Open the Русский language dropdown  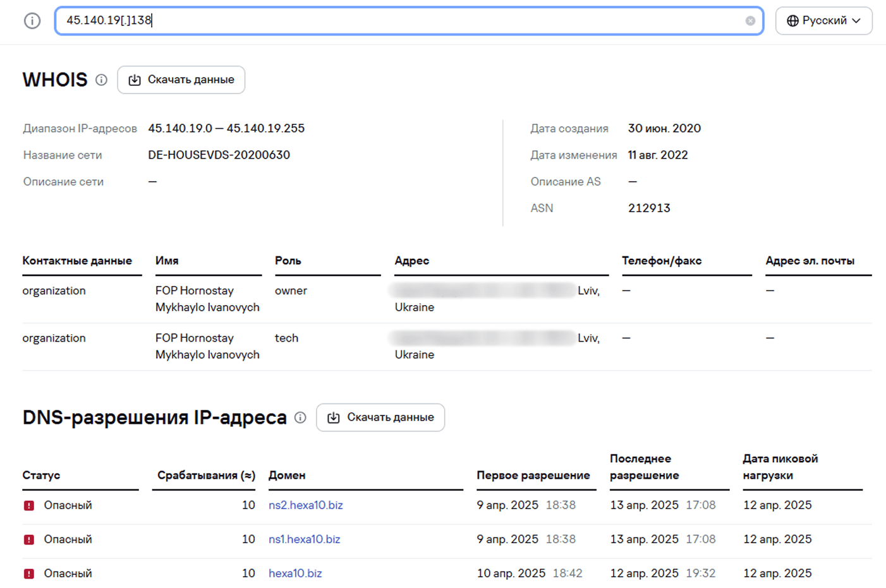(x=823, y=21)
